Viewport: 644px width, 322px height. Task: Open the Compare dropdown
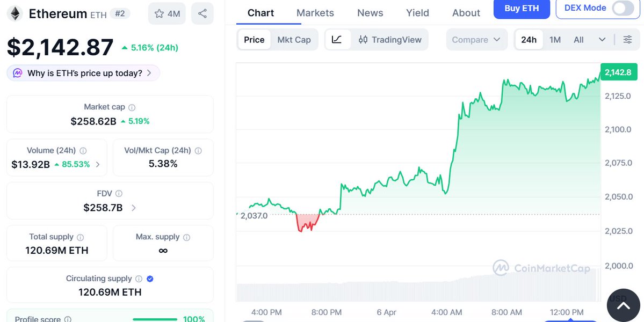pyautogui.click(x=476, y=40)
